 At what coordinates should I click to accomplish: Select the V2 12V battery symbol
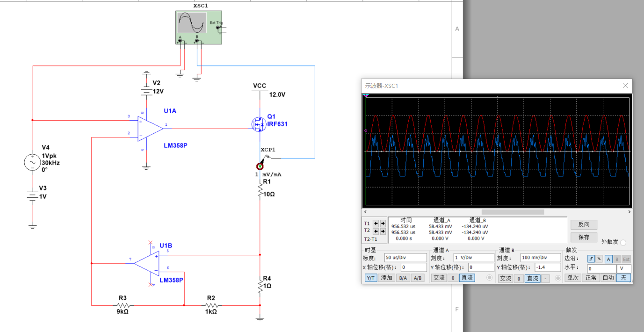pyautogui.click(x=146, y=91)
